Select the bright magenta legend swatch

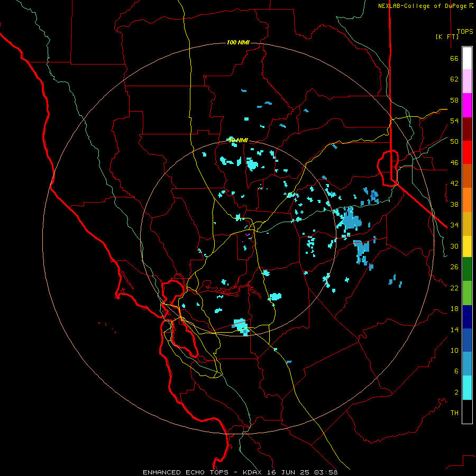tap(467, 105)
